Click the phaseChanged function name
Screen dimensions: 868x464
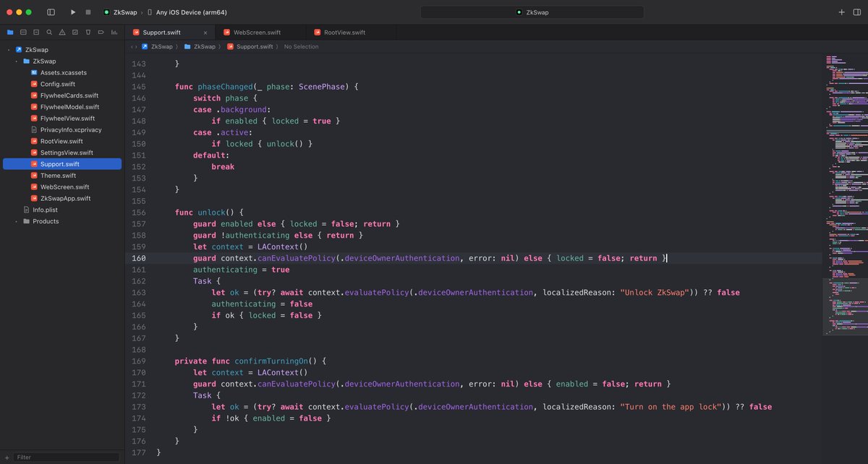click(225, 87)
